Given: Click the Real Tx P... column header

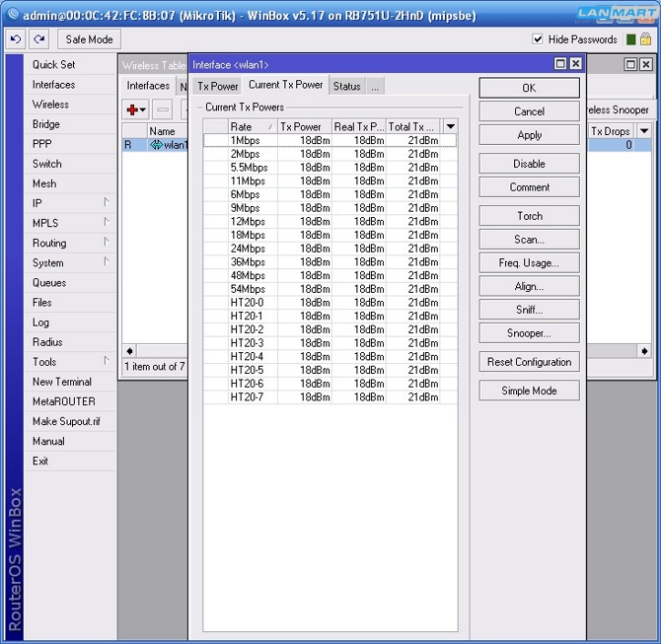Looking at the screenshot, I should tap(358, 126).
